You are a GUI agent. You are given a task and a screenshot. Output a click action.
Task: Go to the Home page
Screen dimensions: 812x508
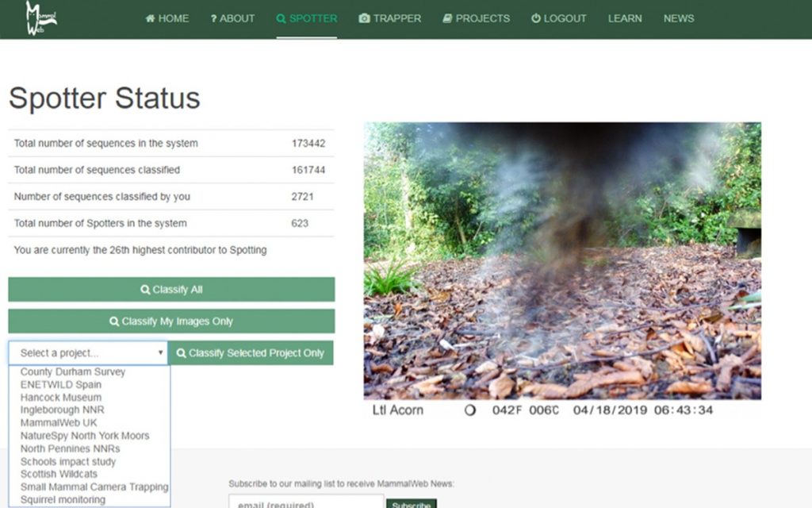pyautogui.click(x=167, y=18)
